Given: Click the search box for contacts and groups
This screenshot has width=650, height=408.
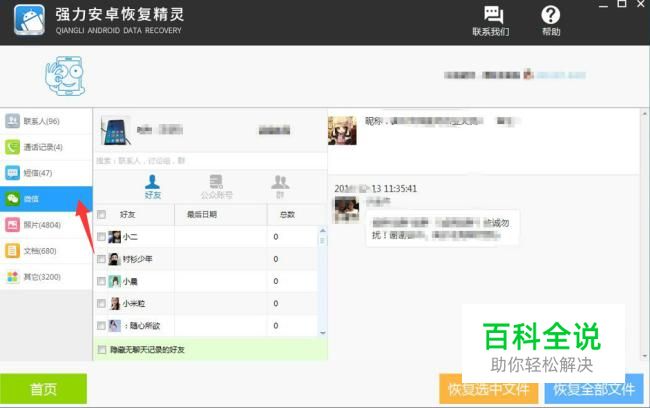Looking at the screenshot, I should tap(211, 161).
